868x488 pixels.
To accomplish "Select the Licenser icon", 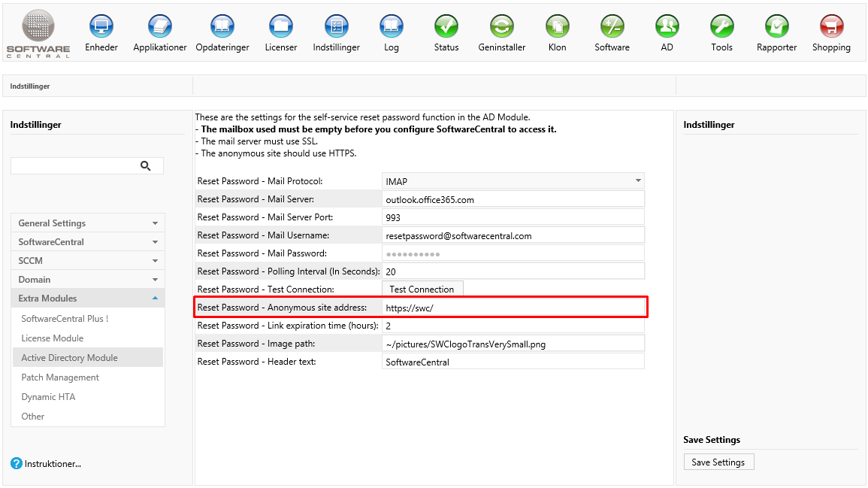I will (x=281, y=27).
